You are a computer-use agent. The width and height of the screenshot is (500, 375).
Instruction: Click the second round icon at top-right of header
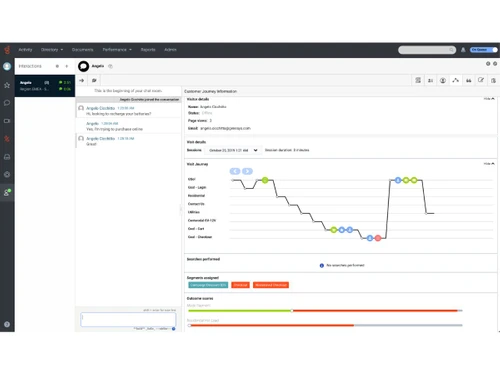[495, 63]
